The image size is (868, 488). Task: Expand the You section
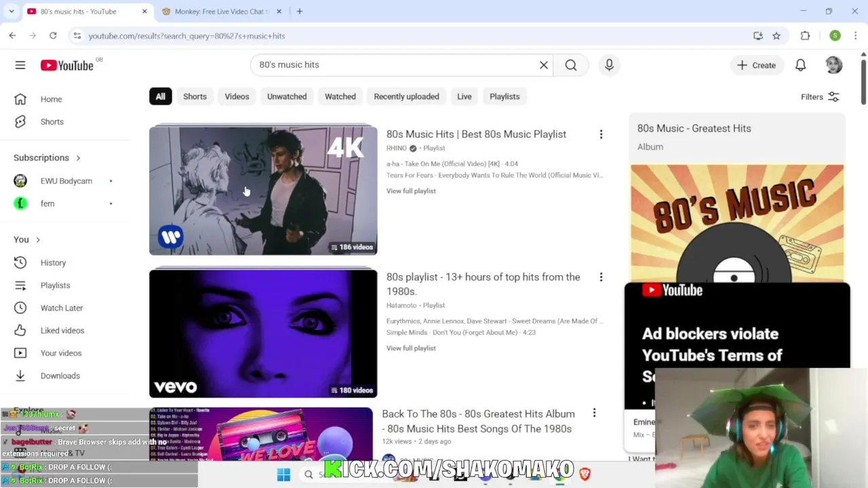point(27,239)
